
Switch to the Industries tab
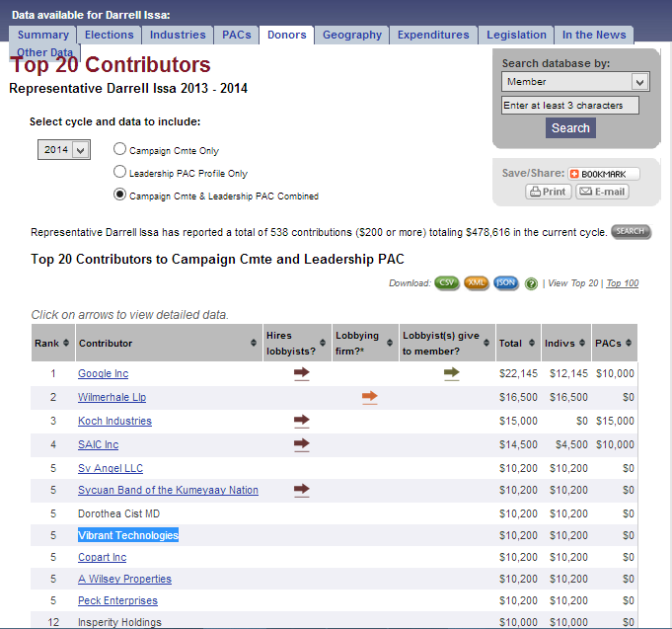[178, 35]
